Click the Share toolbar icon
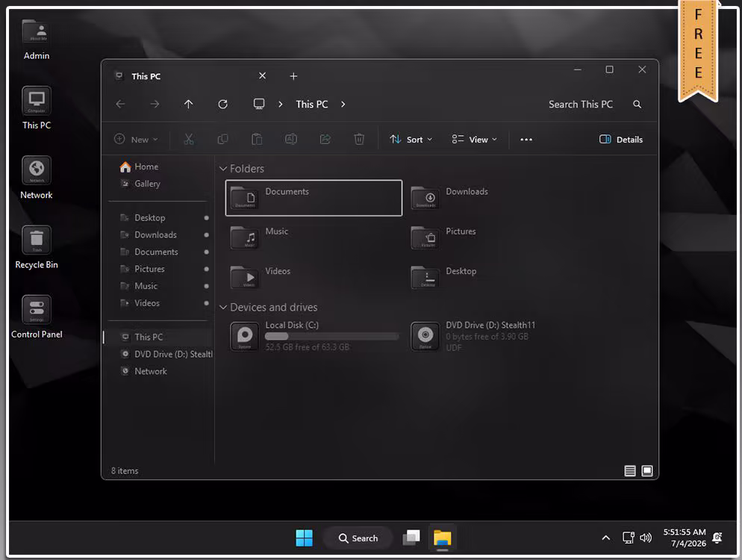The height and width of the screenshot is (560, 742). 325,139
